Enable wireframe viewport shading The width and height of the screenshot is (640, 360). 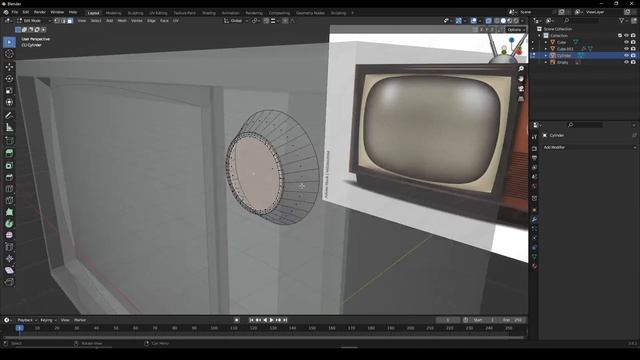click(497, 20)
